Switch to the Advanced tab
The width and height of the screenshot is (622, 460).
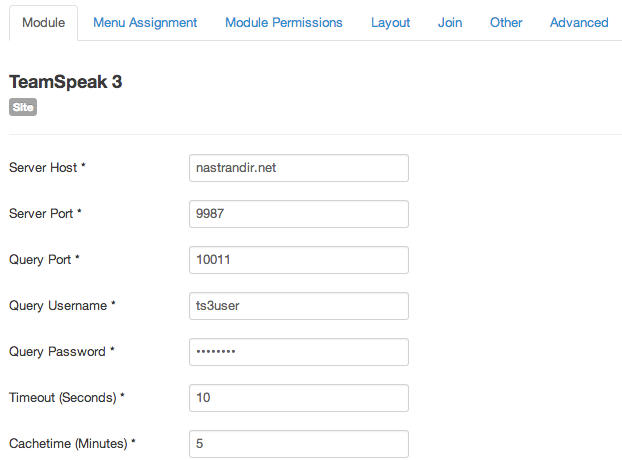tap(579, 23)
